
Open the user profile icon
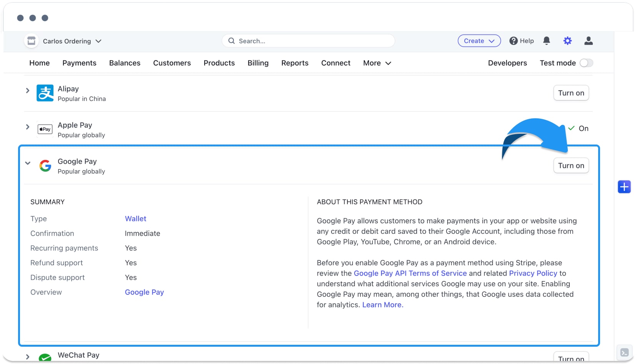point(589,41)
